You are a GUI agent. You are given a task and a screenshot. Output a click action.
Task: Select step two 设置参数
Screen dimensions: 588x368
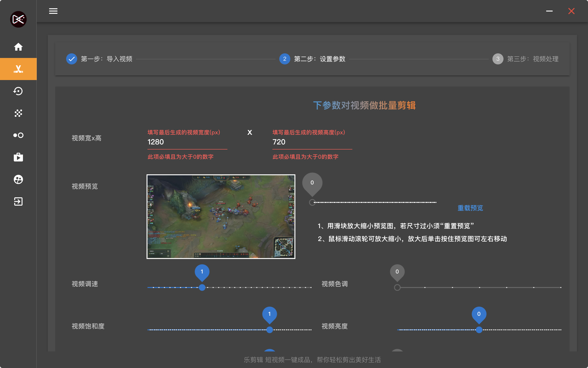(312, 59)
